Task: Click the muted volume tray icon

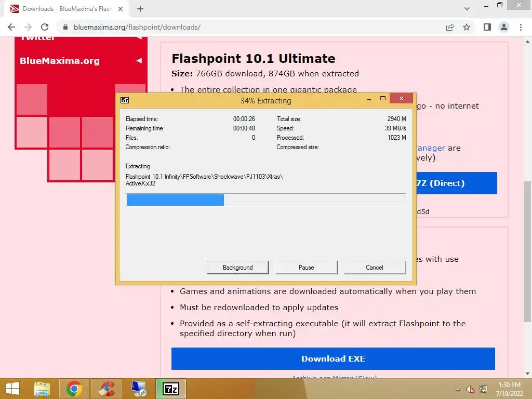Action: [470, 389]
